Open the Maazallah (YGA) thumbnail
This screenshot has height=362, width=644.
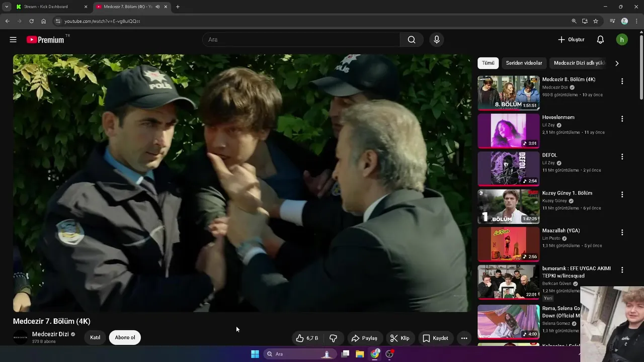pos(508,244)
